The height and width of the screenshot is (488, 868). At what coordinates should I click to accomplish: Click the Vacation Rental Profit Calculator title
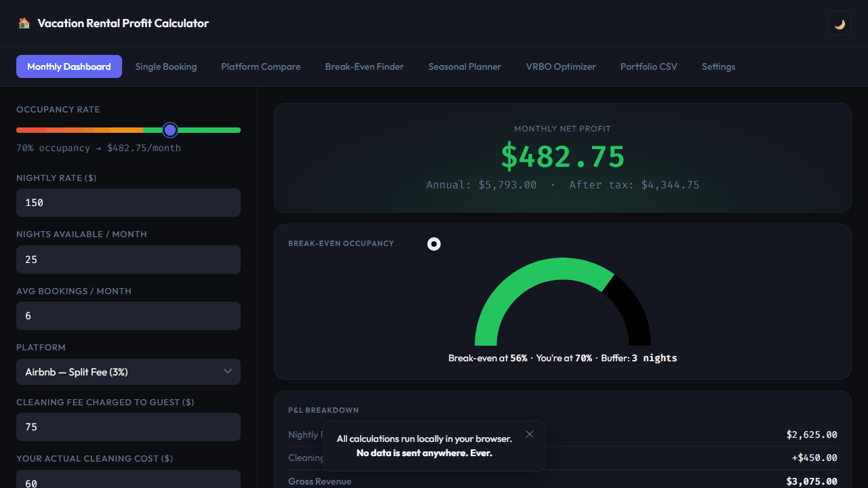(123, 23)
